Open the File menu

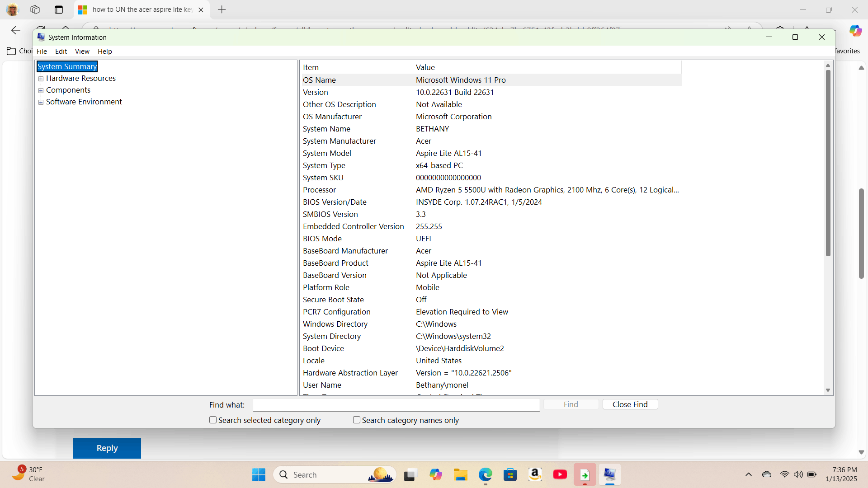coord(42,52)
